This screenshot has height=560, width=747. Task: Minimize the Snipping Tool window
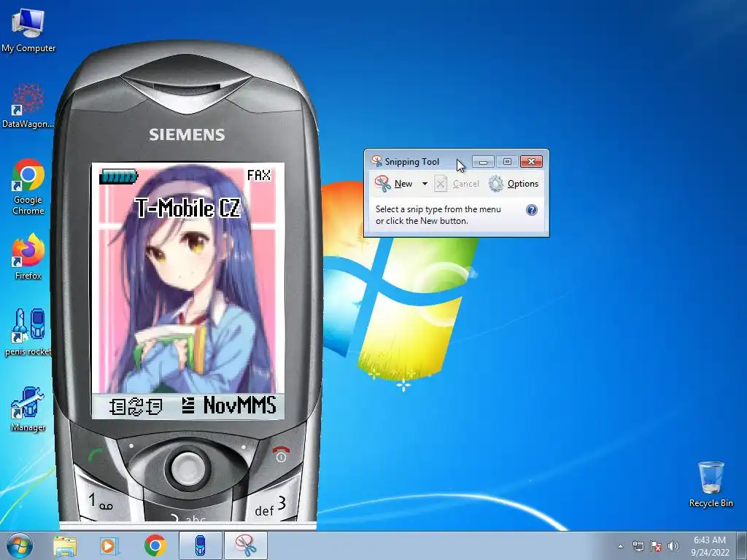483,162
